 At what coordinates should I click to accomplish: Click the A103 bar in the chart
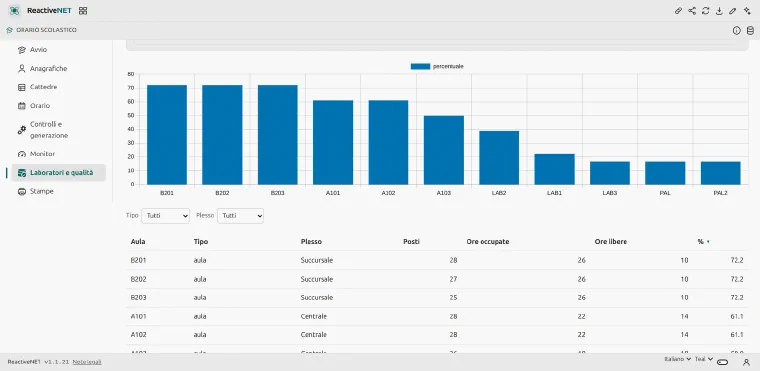pyautogui.click(x=443, y=150)
